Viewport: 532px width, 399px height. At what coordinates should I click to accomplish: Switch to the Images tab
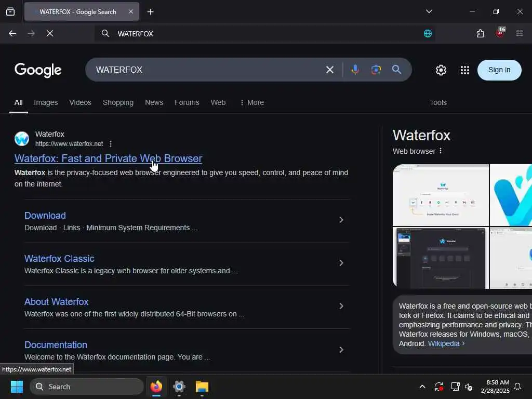[46, 102]
